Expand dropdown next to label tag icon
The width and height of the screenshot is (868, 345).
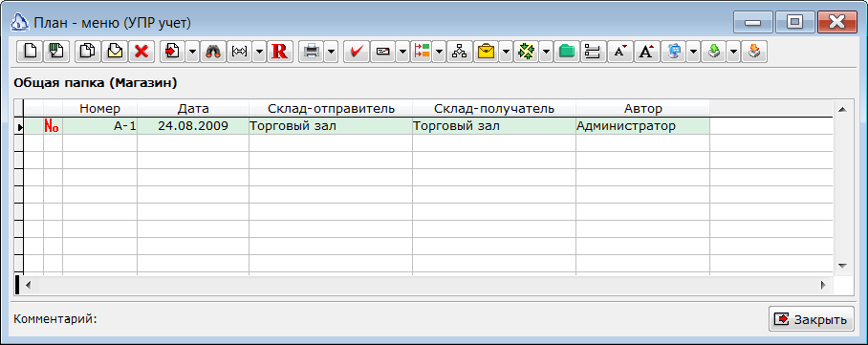tap(402, 52)
